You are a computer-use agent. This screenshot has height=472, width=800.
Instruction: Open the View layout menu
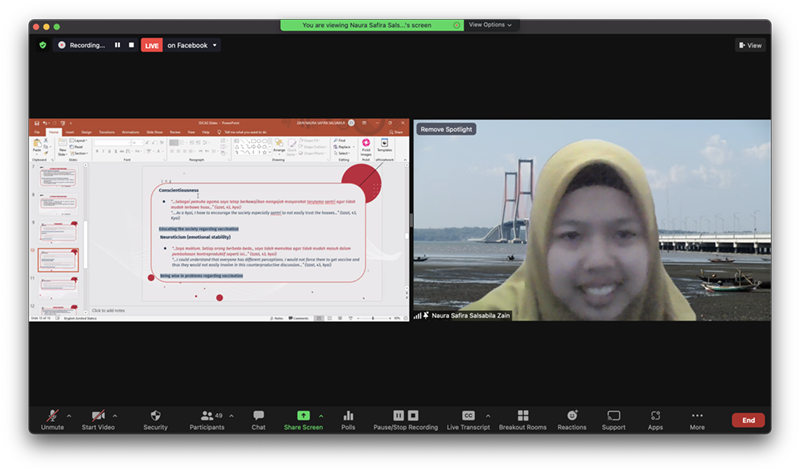click(750, 45)
